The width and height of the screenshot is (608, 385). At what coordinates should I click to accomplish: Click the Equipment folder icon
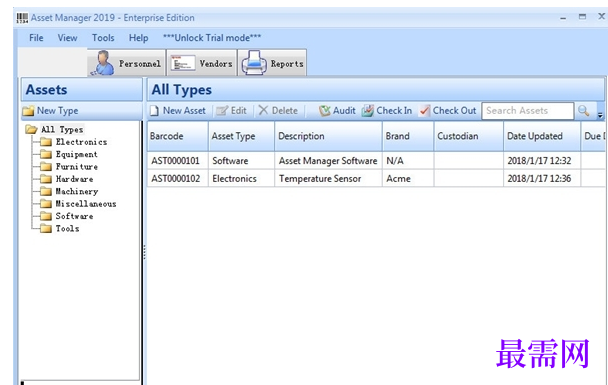(46, 154)
